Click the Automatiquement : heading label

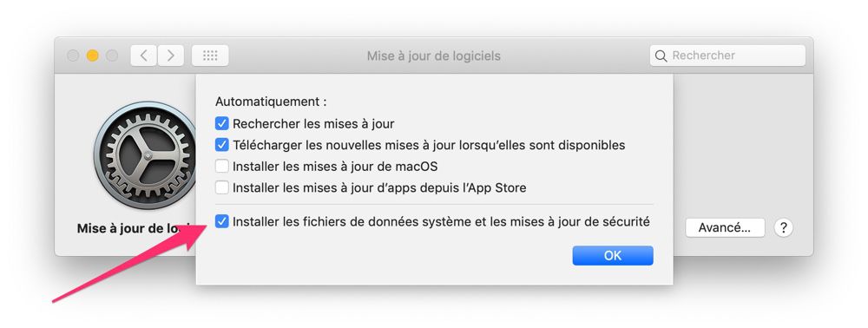click(271, 102)
